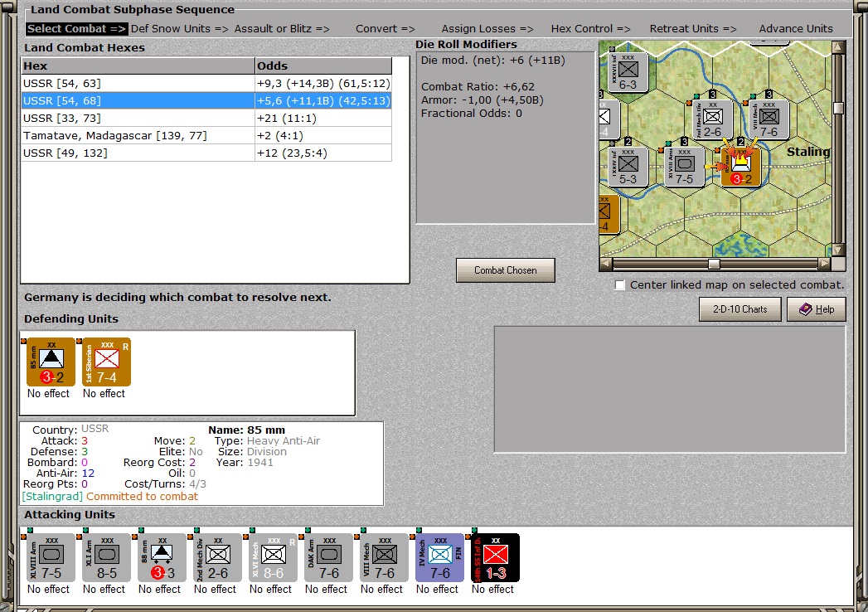The width and height of the screenshot is (868, 612).
Task: Pick the attacking XLVIII Arm 7-5 unit
Action: point(51,558)
